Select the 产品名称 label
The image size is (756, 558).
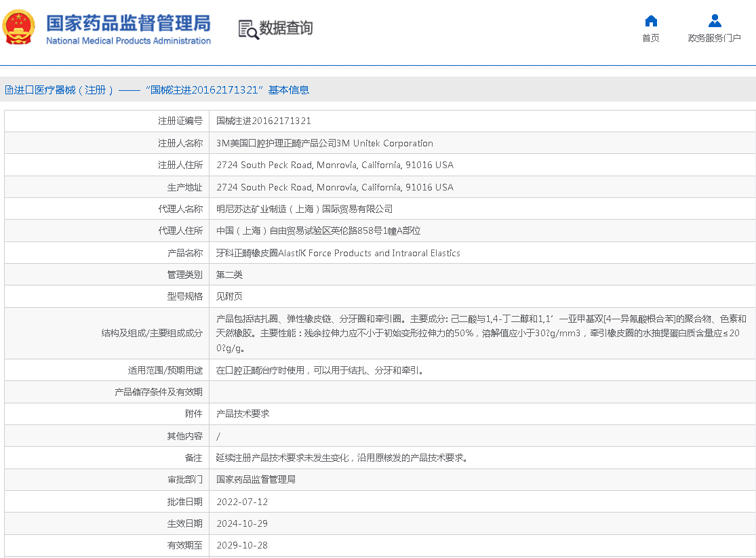point(184,253)
